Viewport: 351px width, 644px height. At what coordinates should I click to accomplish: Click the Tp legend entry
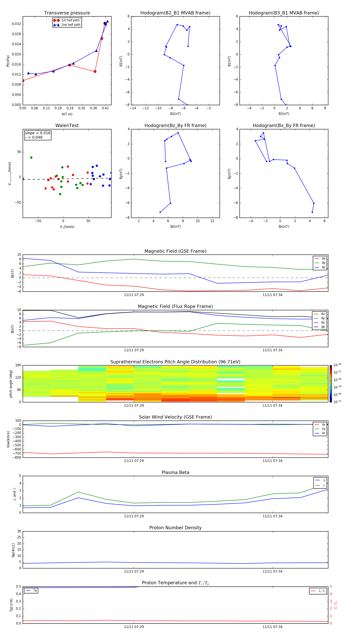click(31, 591)
